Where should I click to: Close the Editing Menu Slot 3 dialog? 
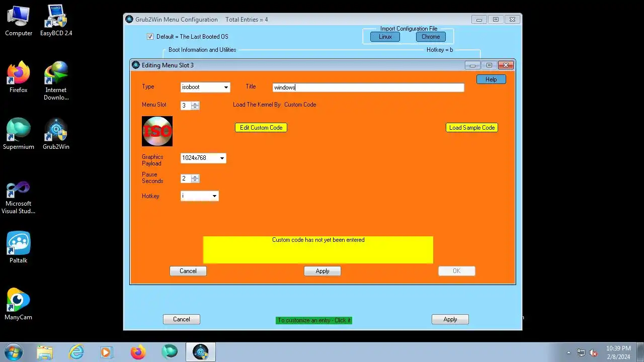click(x=506, y=65)
